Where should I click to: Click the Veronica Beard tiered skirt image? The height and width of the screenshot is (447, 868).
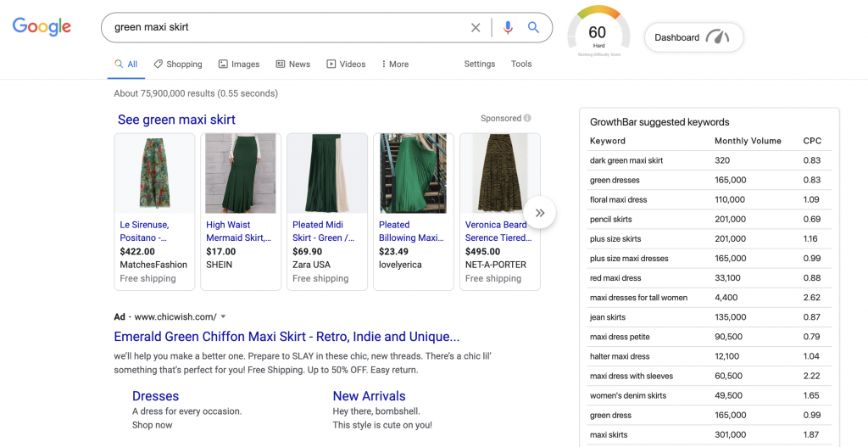(x=500, y=173)
